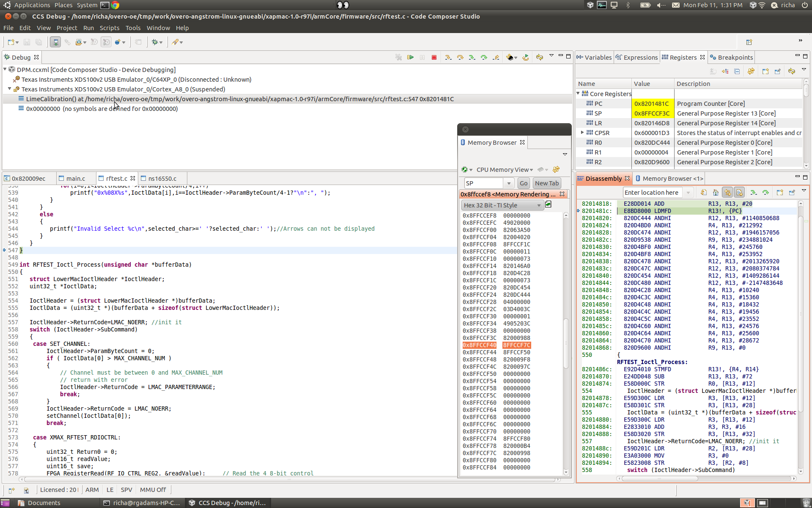
Task: Click the Step Return icon
Action: (496, 57)
